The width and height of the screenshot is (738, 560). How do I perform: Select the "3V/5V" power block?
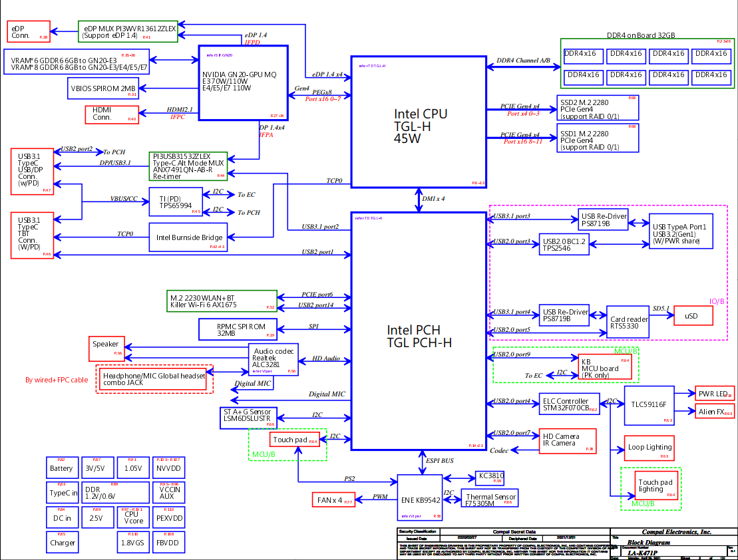pyautogui.click(x=97, y=468)
